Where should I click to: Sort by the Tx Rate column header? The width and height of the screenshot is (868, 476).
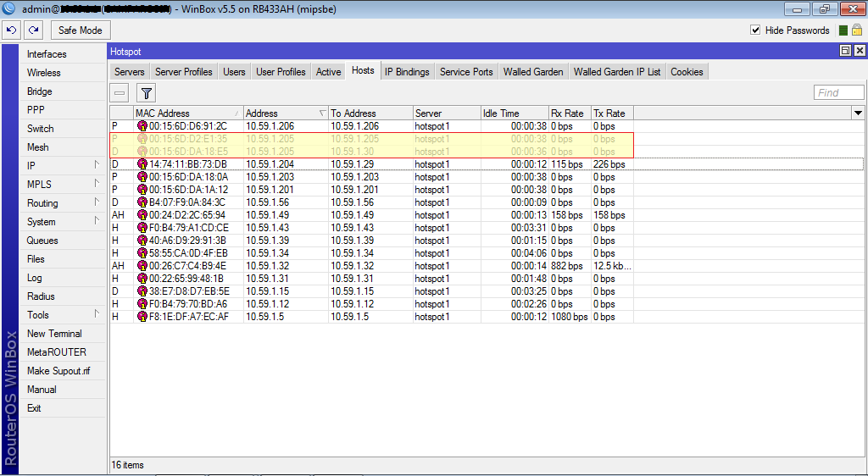click(612, 113)
